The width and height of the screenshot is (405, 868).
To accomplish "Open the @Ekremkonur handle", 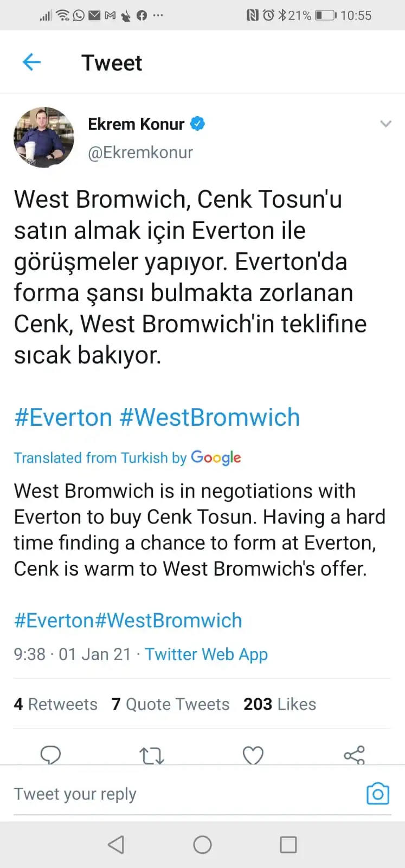I will pos(140,153).
